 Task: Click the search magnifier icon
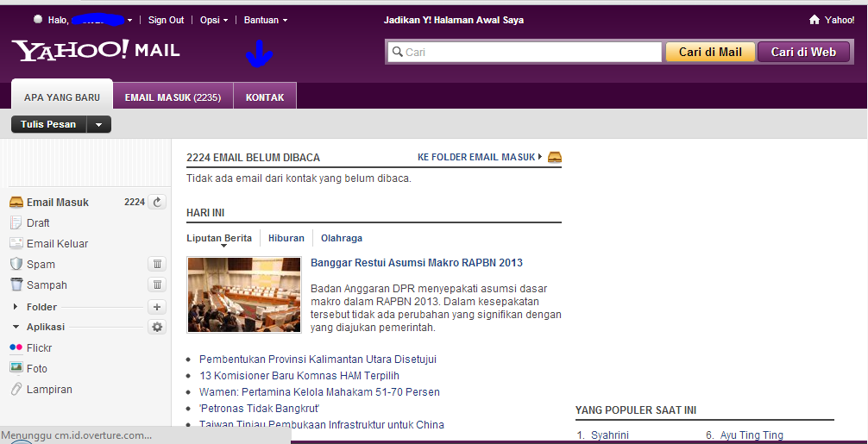[397, 52]
